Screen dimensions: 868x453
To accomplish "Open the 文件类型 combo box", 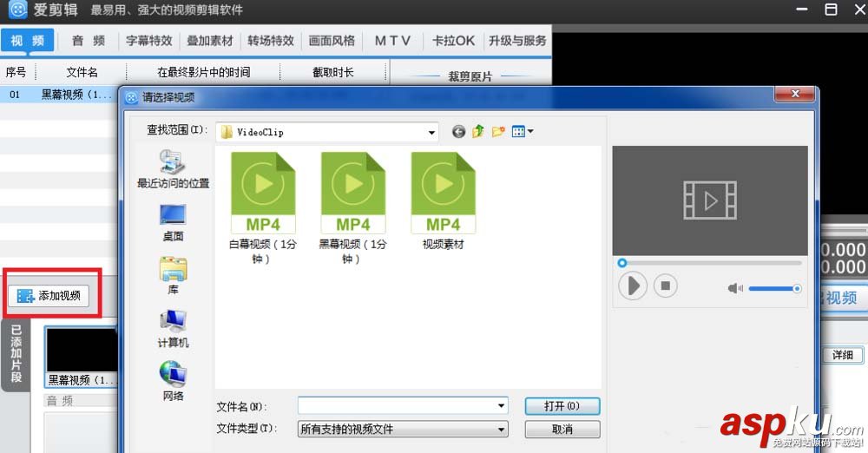I will point(403,430).
